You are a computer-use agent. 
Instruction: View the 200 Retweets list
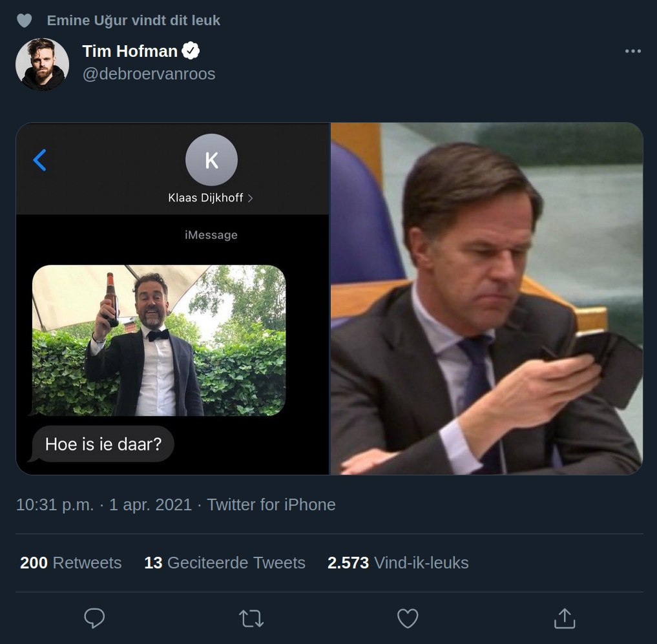coord(71,563)
